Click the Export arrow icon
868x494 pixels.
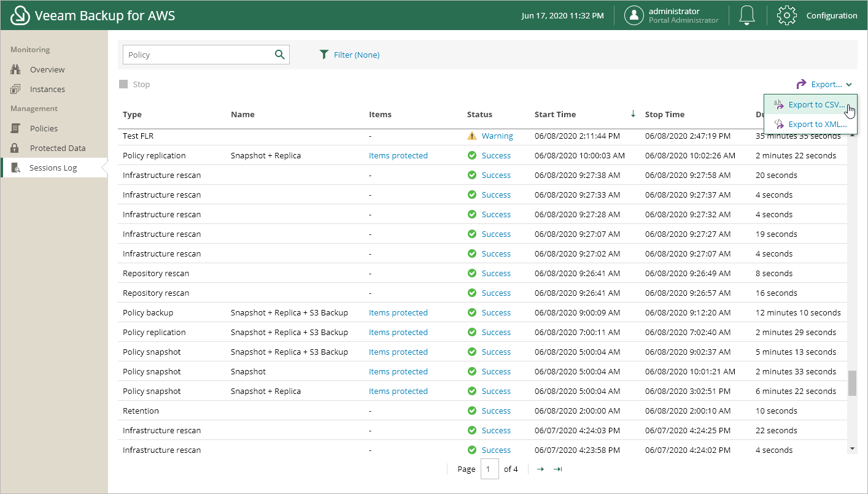point(801,84)
